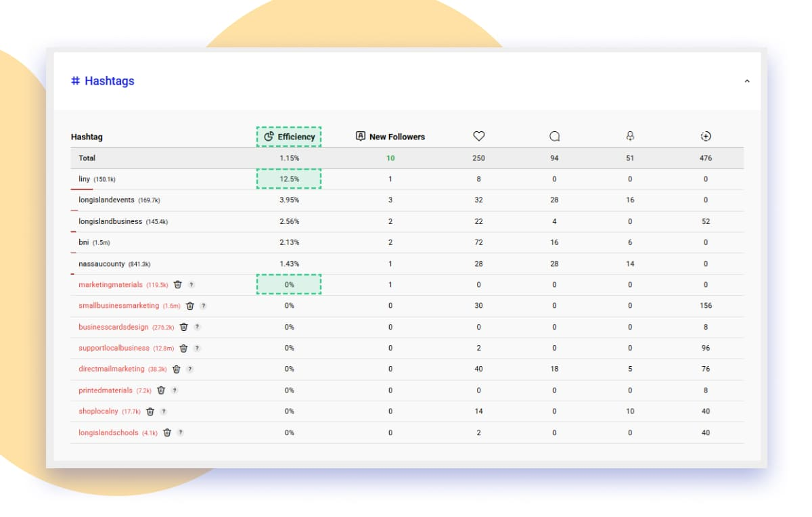Delete the marketingmaterials hashtag via trash icon
812x517 pixels.
[176, 284]
